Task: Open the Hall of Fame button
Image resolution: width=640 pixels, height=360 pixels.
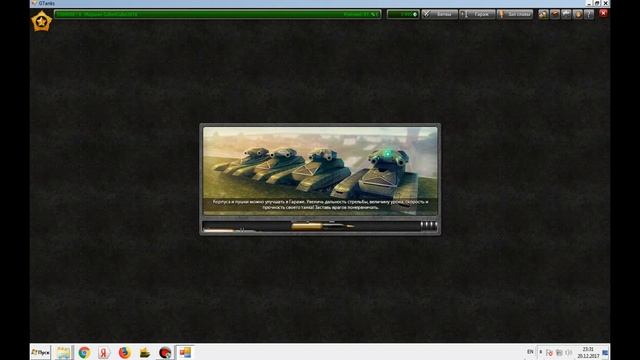Action: click(x=515, y=14)
